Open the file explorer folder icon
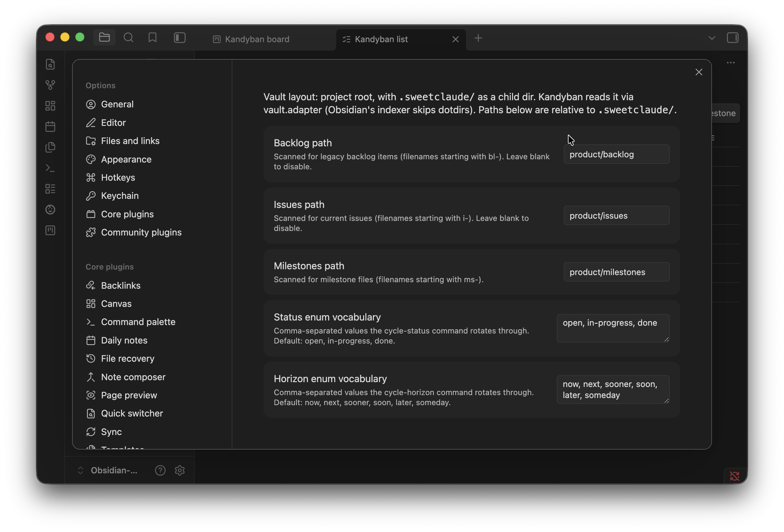 tap(104, 37)
